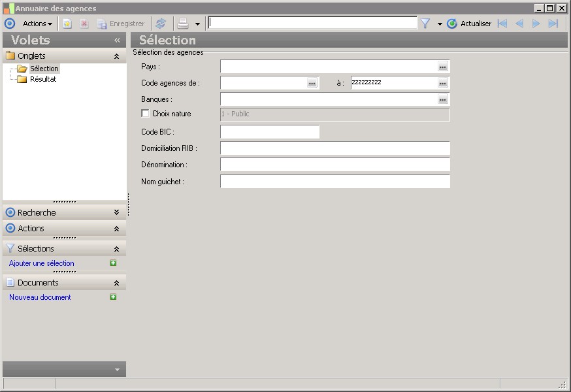Click the Sélections funnel icon
Screen dimensions: 571x392
tap(10, 248)
